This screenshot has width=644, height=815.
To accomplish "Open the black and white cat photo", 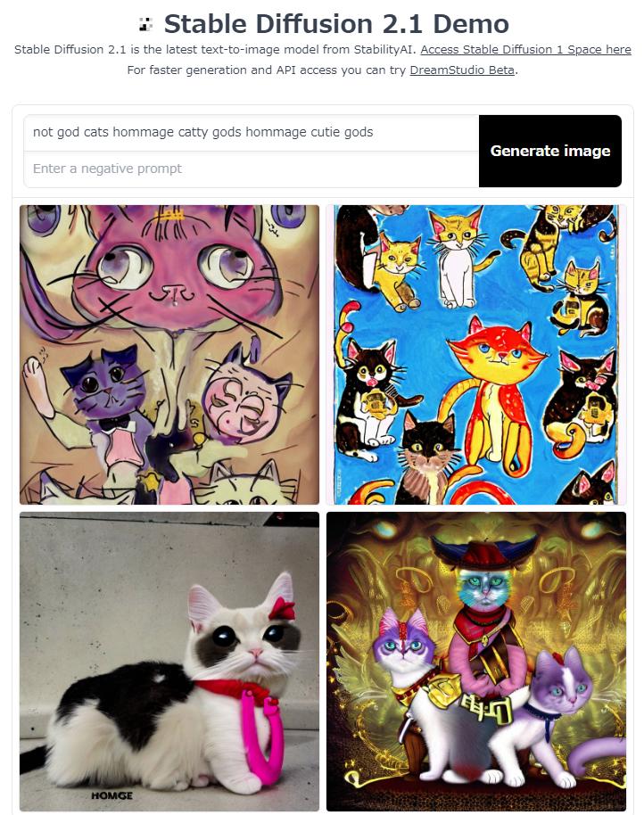I will 169,662.
